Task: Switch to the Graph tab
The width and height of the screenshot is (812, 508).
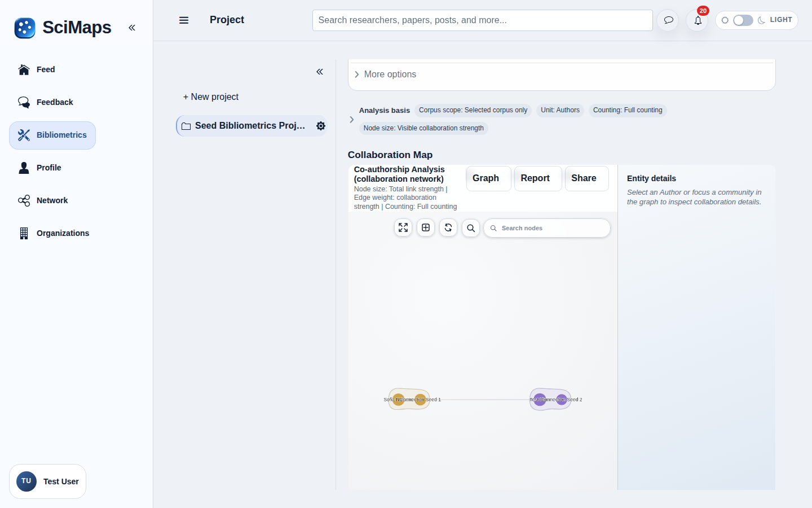Action: (x=488, y=178)
